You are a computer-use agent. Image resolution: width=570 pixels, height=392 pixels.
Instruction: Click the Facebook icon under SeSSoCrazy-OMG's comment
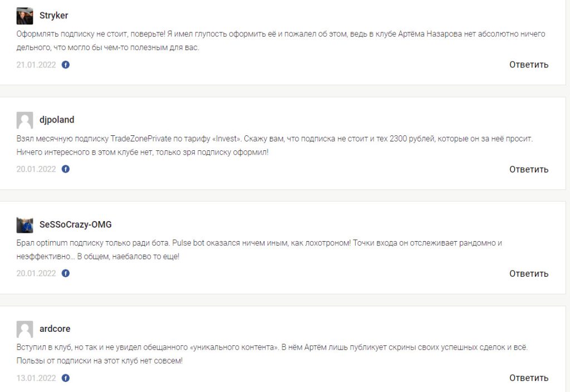66,273
